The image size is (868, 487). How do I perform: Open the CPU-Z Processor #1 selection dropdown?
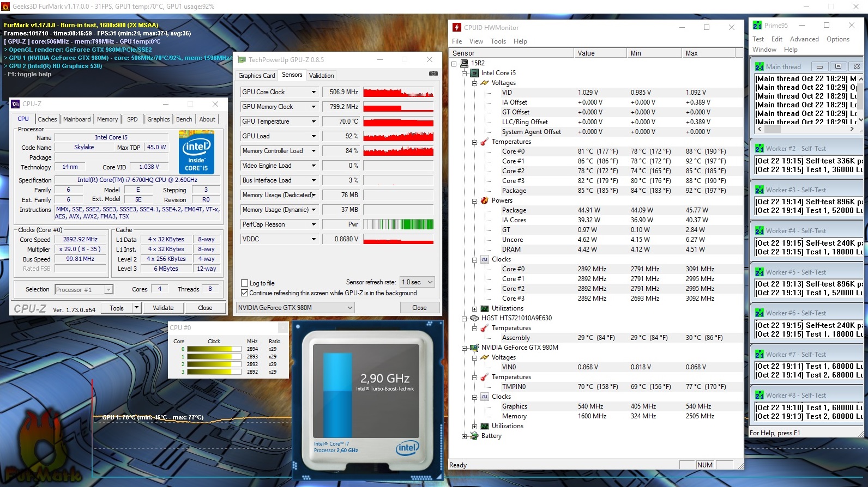[x=83, y=290]
